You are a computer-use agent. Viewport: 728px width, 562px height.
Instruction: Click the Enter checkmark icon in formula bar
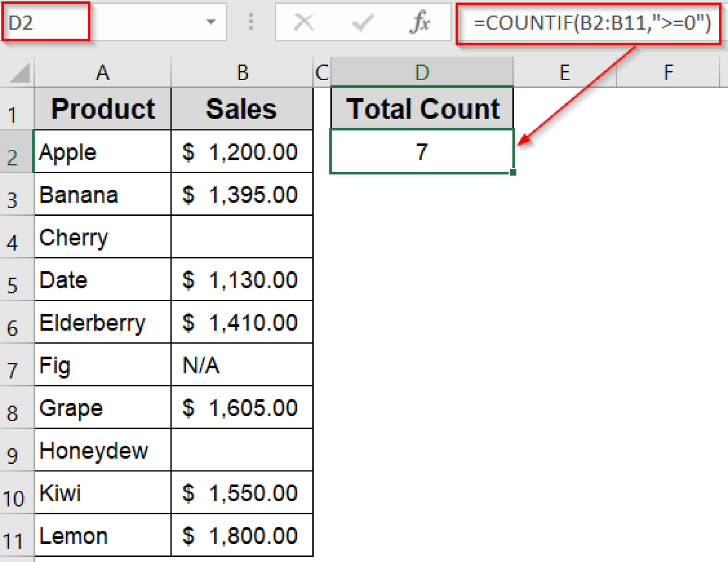coord(362,22)
